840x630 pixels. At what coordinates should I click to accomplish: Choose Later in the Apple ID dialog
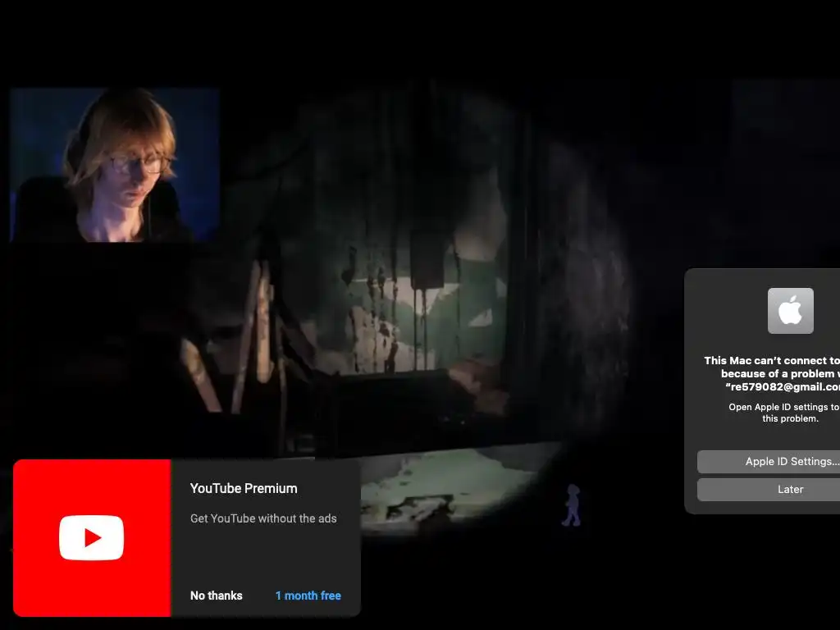point(768,489)
